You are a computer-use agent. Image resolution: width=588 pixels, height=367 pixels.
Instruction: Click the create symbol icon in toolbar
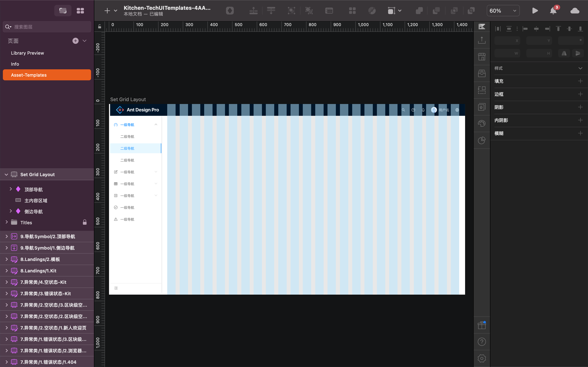coord(230,11)
